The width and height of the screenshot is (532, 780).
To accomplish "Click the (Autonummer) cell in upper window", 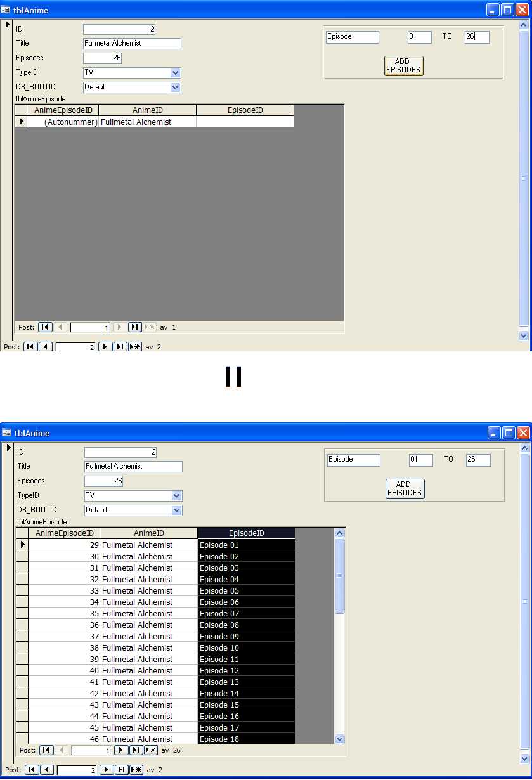I will point(63,122).
